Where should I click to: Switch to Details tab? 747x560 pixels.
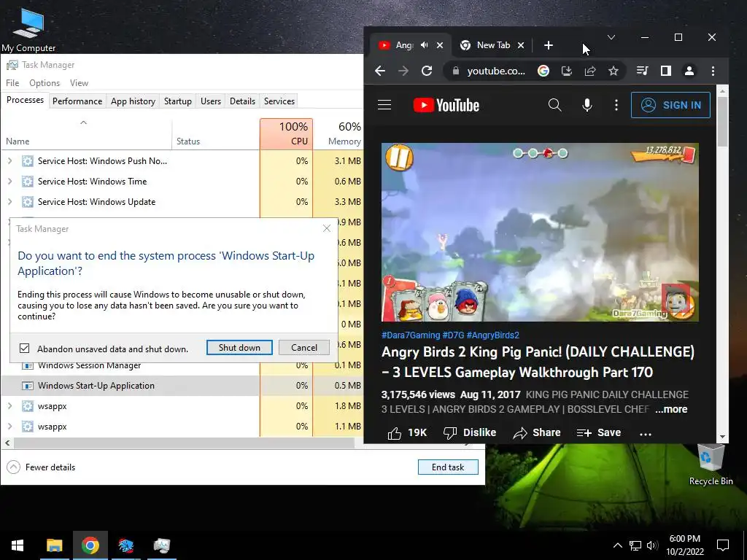(242, 101)
